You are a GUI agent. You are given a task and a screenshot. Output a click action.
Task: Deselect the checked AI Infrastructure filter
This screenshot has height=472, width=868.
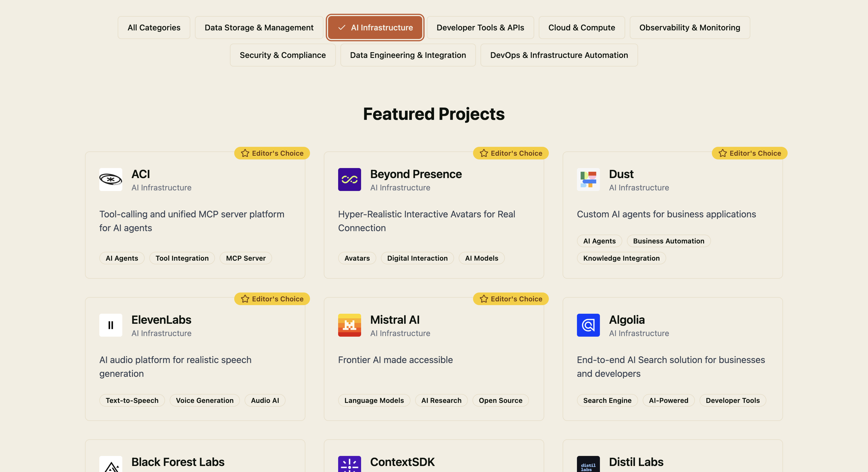click(375, 28)
